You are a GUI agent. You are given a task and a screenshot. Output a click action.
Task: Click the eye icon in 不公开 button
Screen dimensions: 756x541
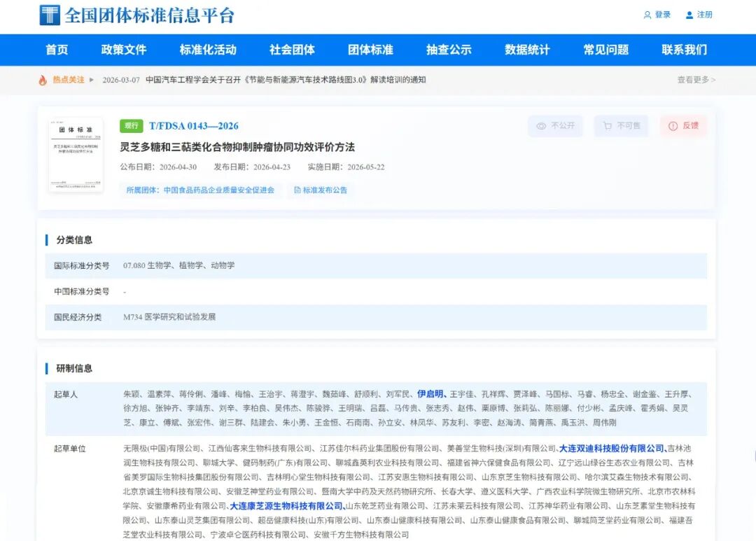[x=541, y=126]
